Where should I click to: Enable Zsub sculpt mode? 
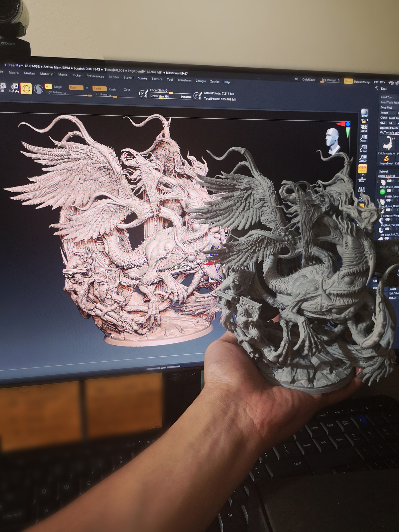point(112,89)
